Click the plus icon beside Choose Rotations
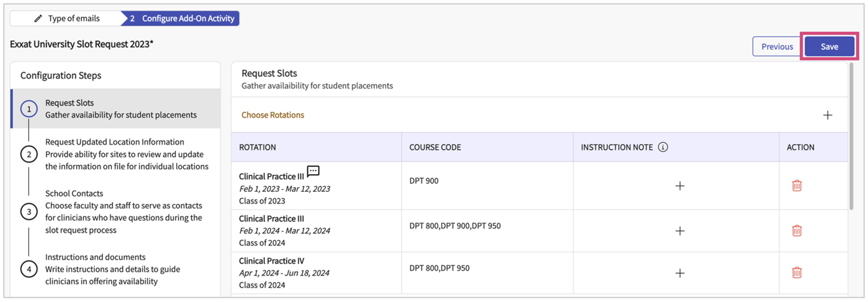The image size is (868, 302). pyautogui.click(x=827, y=115)
